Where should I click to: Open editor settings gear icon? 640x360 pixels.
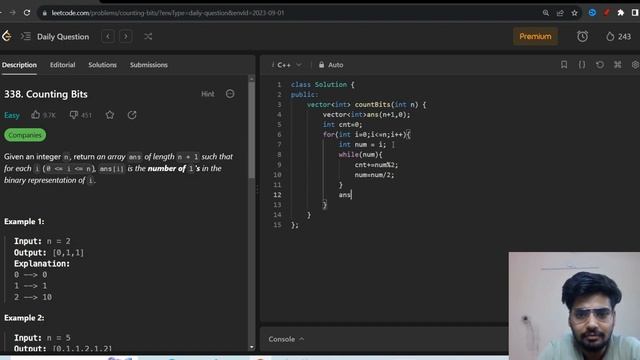click(635, 65)
